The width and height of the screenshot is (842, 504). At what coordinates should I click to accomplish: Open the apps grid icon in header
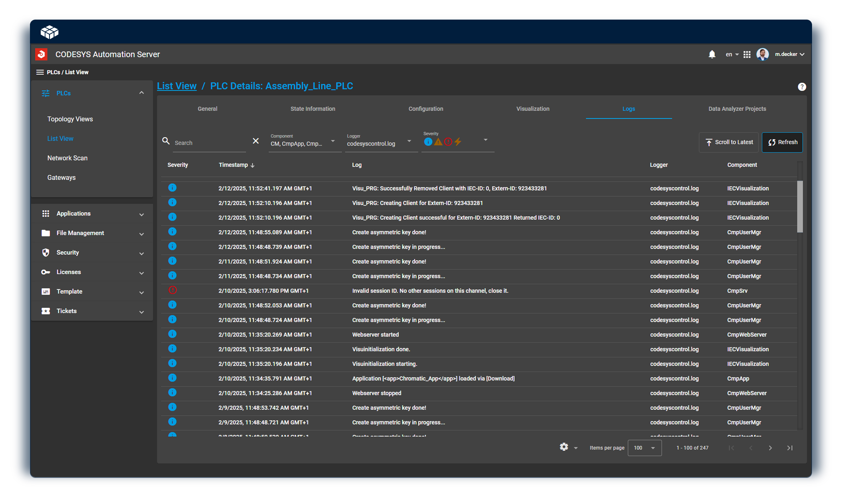pyautogui.click(x=747, y=55)
